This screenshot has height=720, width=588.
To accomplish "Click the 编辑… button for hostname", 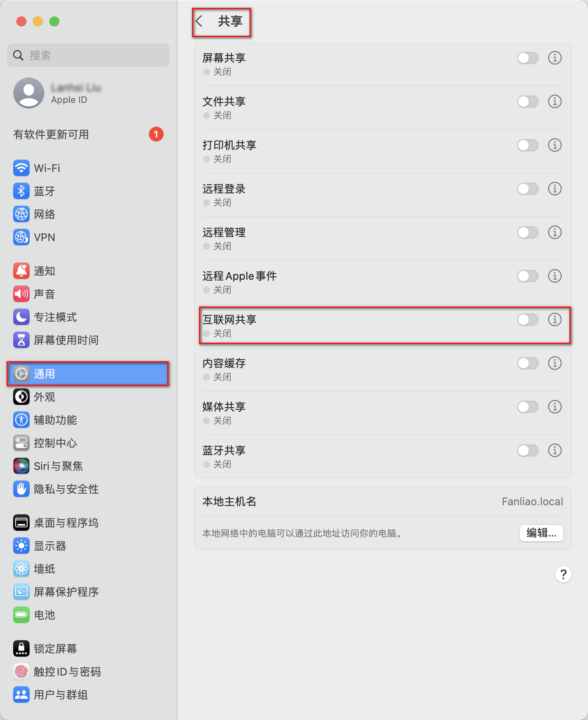I will 541,533.
